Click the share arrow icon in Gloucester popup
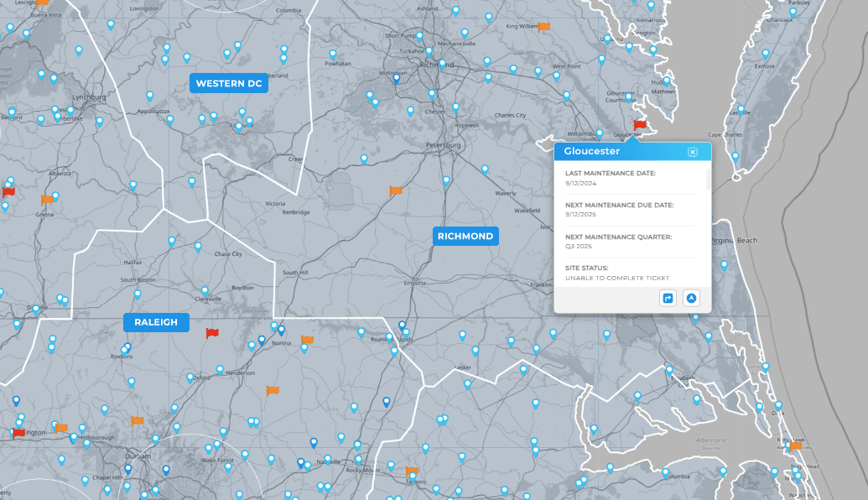This screenshot has width=868, height=500. [x=668, y=298]
